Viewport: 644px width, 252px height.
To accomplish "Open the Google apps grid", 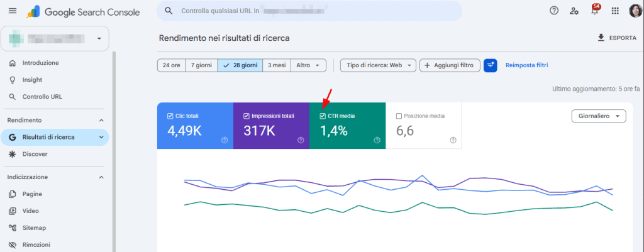I will (x=615, y=11).
